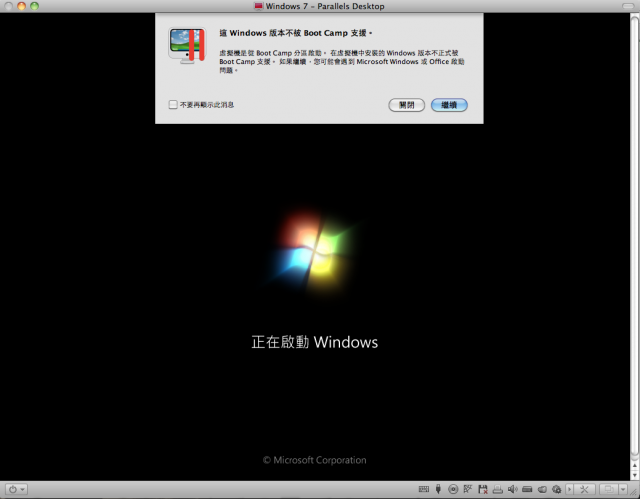Screen dimensions: 640x499
Task: Click the view mode windows button
Action: [x=609, y=489]
